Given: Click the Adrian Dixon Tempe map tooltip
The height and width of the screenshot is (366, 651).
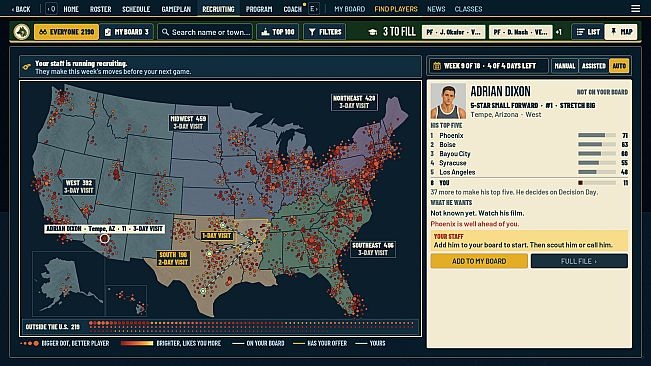Looking at the screenshot, I should 104,229.
